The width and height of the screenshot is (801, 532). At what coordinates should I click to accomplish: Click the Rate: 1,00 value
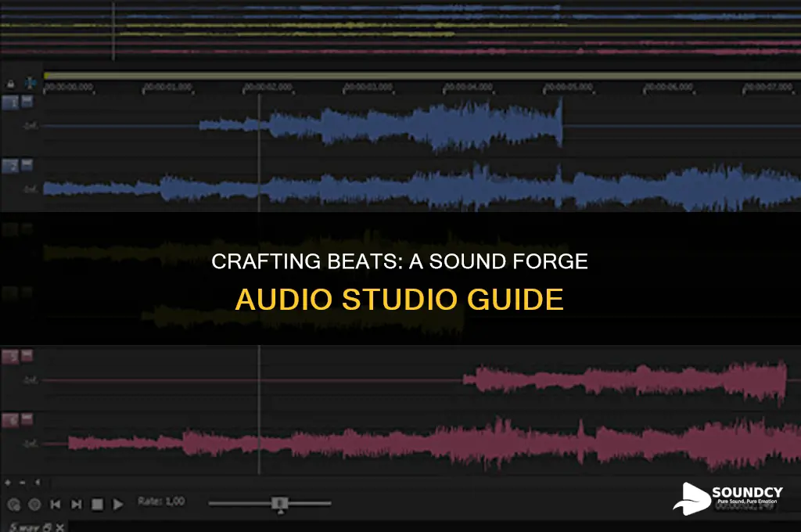[161, 501]
